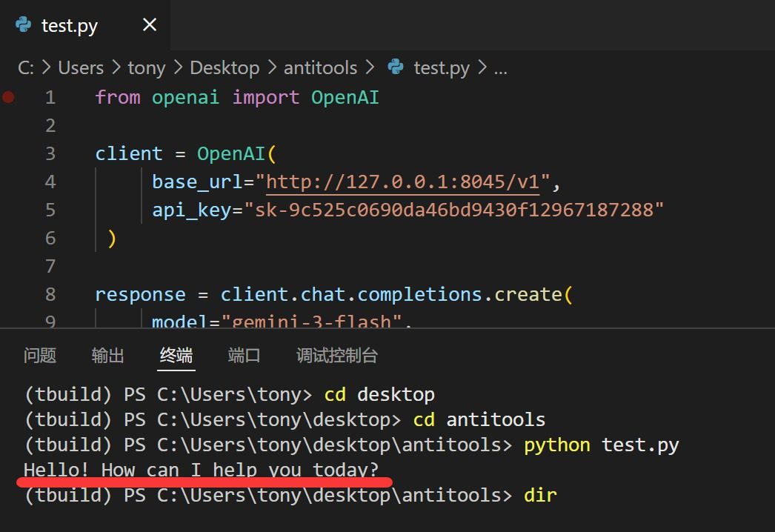Click the terminal prompt line ending with dir
The height and width of the screenshot is (532, 775).
pos(289,495)
